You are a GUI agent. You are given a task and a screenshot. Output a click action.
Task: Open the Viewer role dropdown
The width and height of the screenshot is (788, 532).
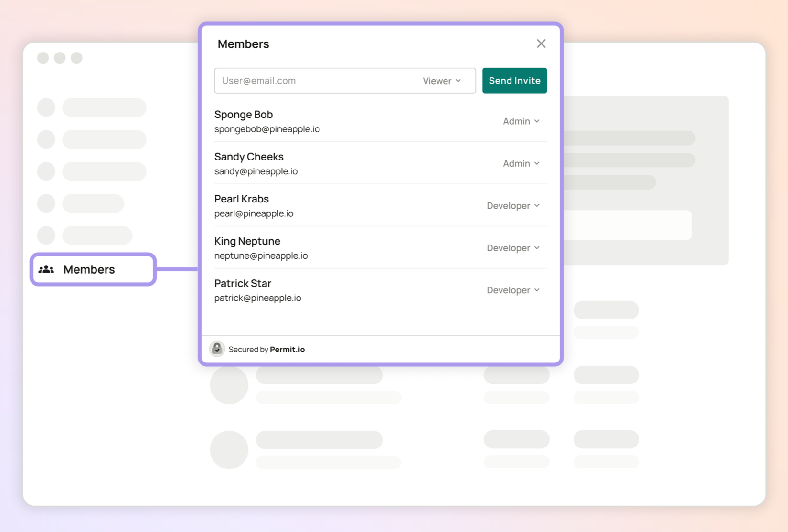(442, 81)
